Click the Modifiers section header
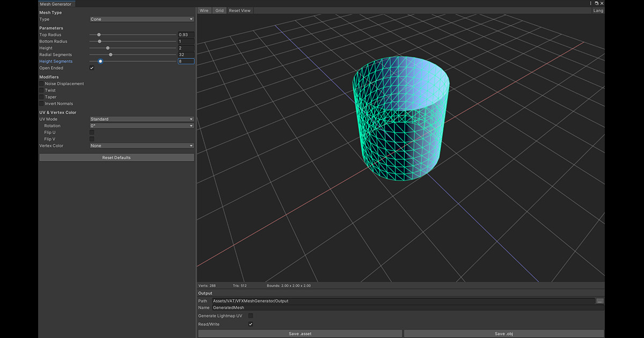 point(49,77)
